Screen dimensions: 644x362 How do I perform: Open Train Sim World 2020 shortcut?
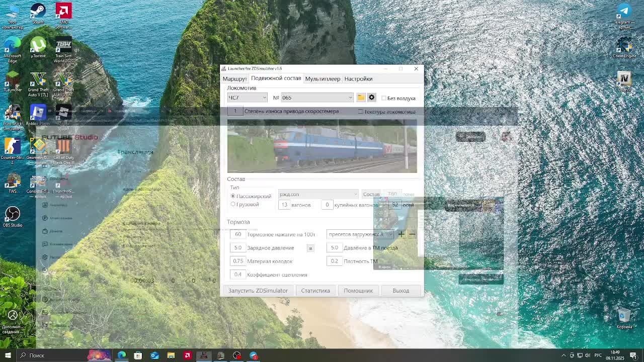[63, 49]
